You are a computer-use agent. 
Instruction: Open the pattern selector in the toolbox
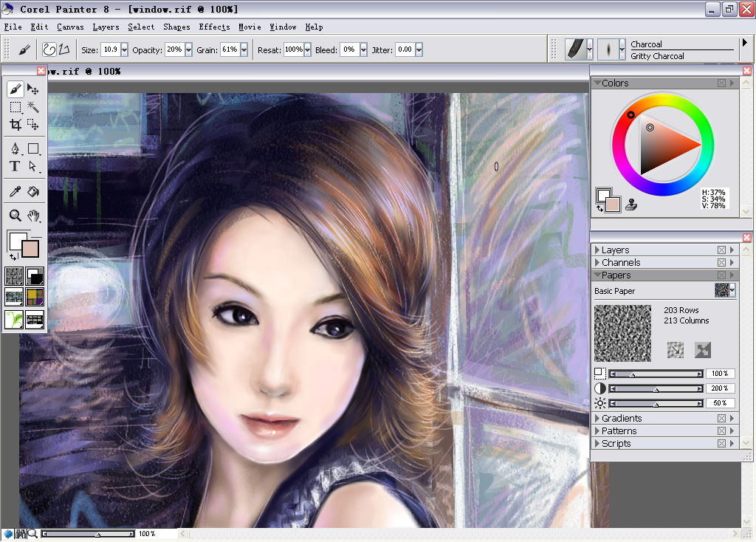click(x=14, y=297)
